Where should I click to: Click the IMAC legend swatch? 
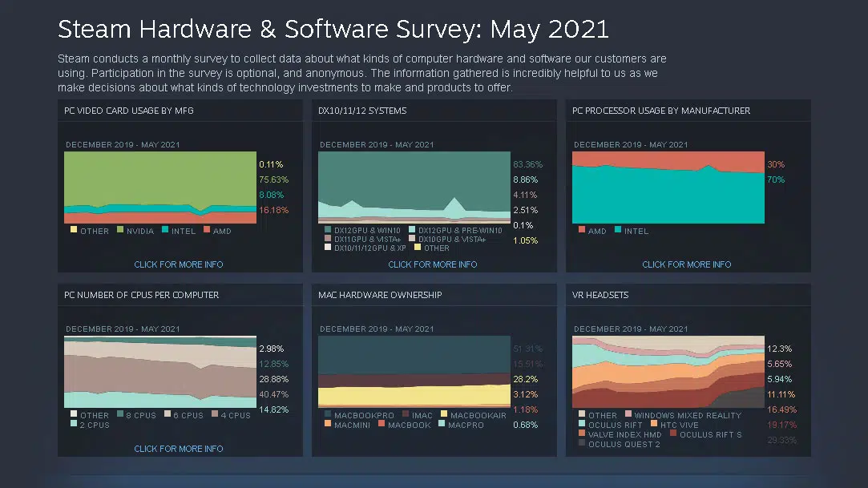[x=406, y=413]
